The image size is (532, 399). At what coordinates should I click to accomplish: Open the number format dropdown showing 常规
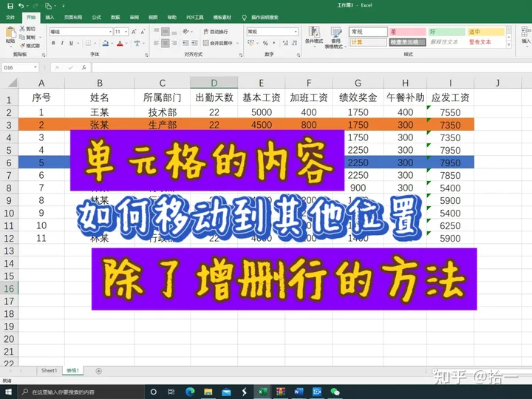296,32
